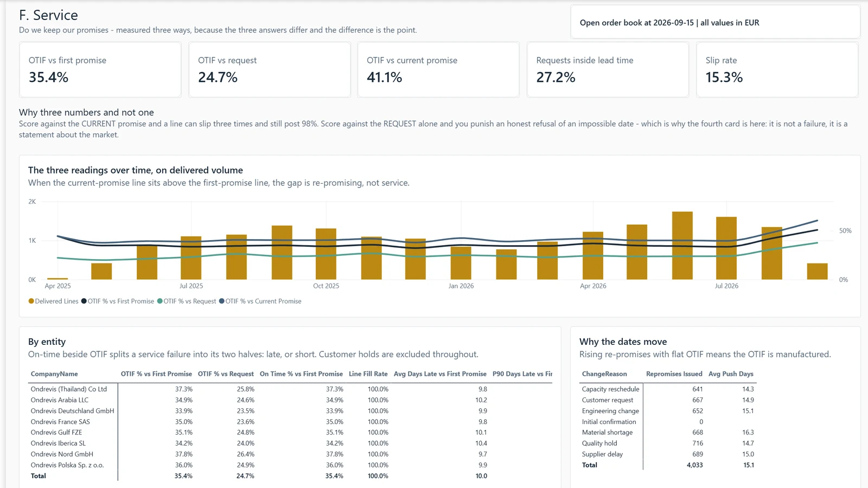
Task: Click the Total label in the By entity table
Action: (x=39, y=476)
